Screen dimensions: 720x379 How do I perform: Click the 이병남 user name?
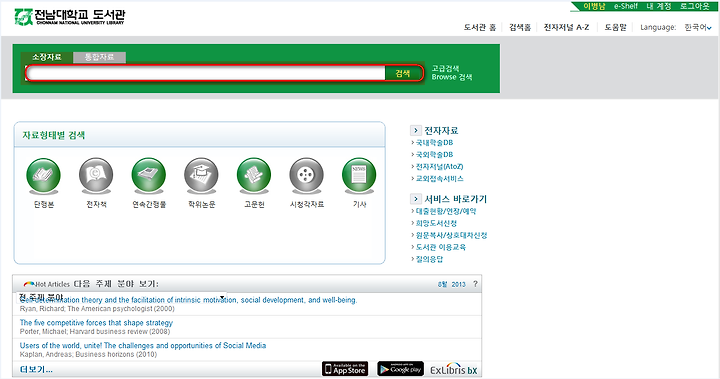click(x=594, y=6)
